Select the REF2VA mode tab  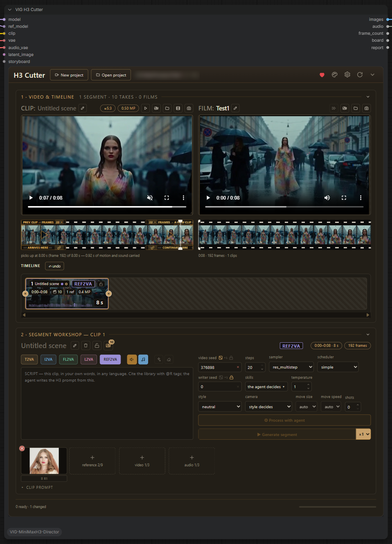pyautogui.click(x=110, y=360)
